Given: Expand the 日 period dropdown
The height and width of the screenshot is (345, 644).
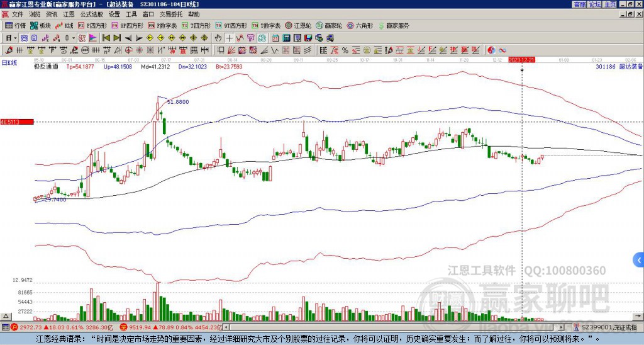Looking at the screenshot, I should pos(15,38).
